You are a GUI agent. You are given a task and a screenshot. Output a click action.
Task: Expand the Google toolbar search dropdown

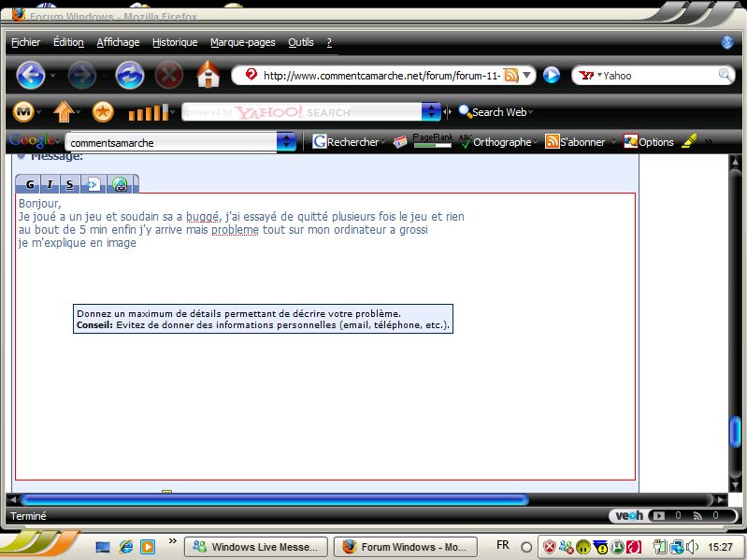pos(286,142)
